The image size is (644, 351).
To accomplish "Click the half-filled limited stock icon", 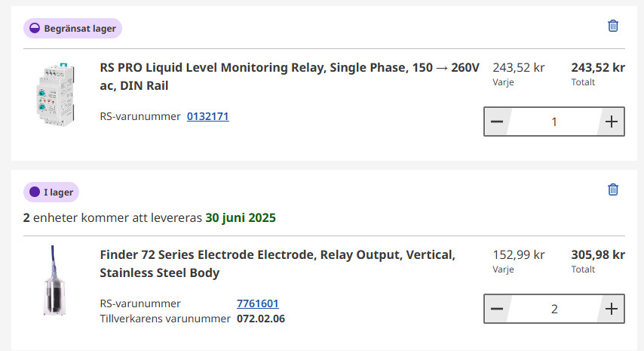I will 34,28.
